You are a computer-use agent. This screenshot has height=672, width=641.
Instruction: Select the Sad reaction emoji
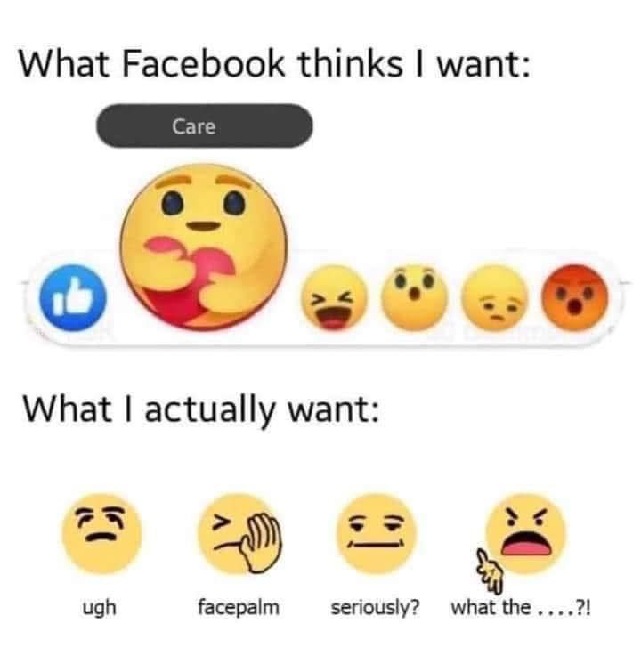tap(494, 298)
